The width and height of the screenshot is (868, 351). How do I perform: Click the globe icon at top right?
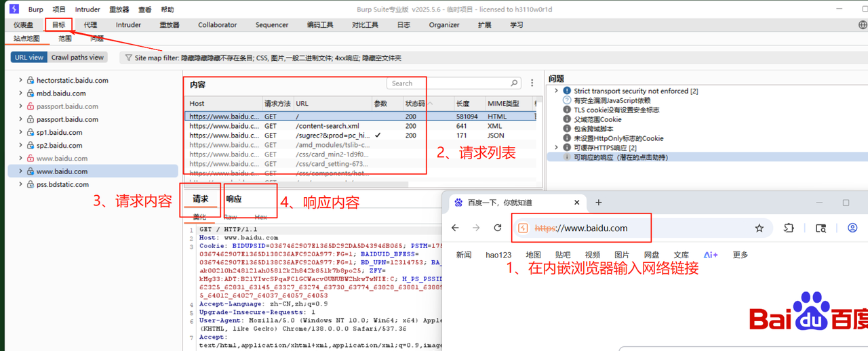tap(863, 25)
